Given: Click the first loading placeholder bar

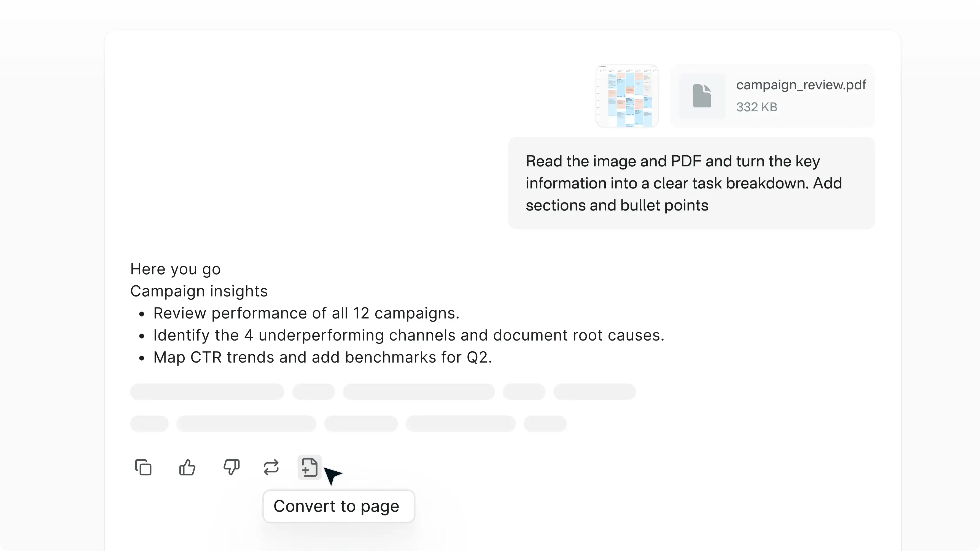Looking at the screenshot, I should coord(207,392).
